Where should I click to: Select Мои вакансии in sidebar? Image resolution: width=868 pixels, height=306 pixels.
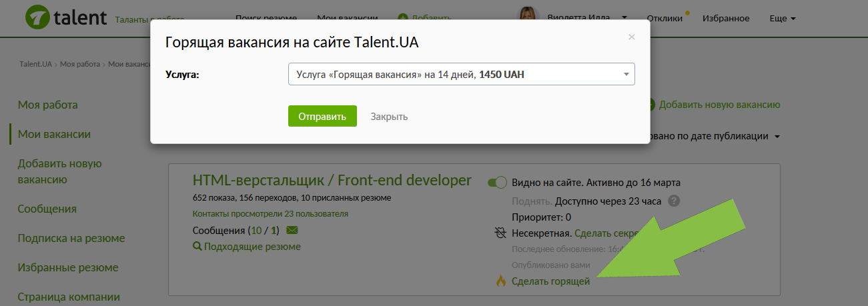tap(54, 134)
